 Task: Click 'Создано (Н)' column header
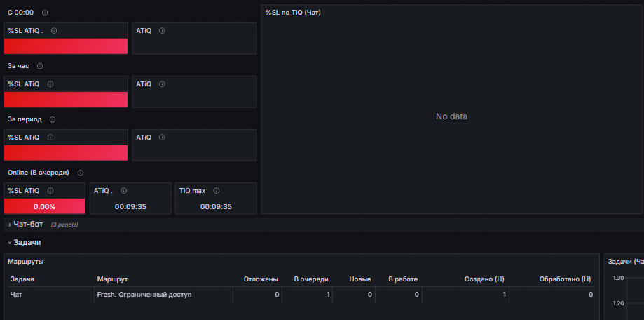(x=484, y=279)
